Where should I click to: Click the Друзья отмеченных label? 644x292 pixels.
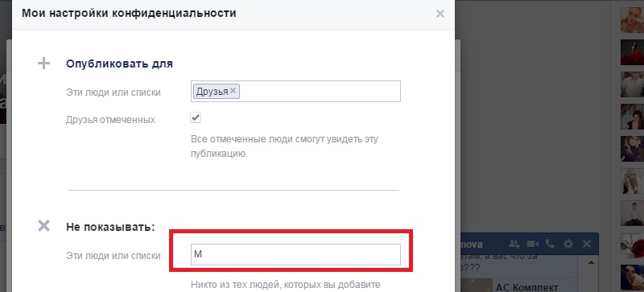(110, 120)
